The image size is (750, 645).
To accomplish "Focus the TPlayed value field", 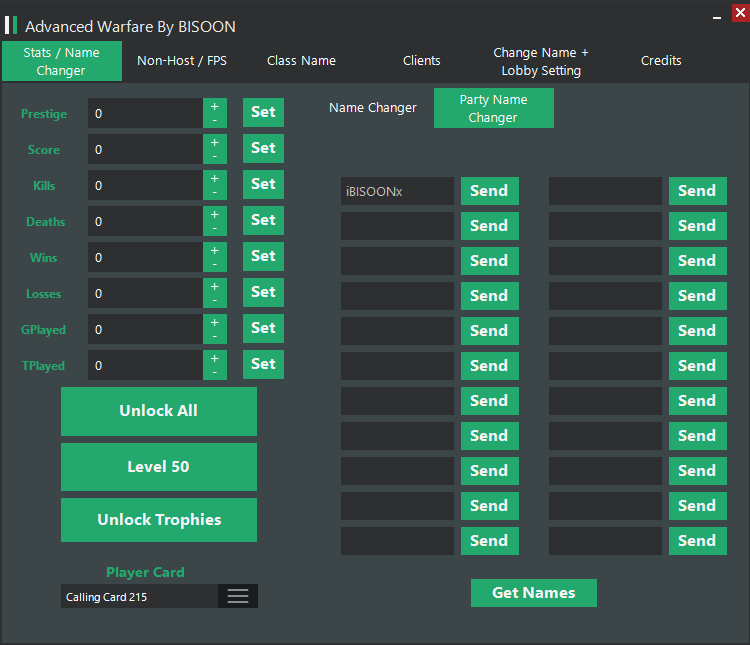I will coord(145,365).
